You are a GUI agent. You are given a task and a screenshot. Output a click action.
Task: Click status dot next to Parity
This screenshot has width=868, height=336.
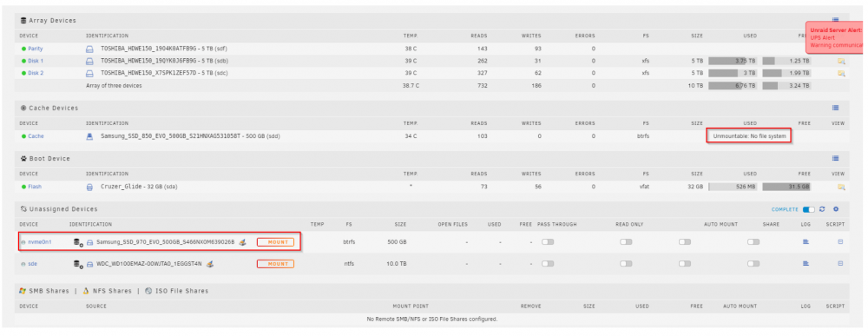click(23, 49)
